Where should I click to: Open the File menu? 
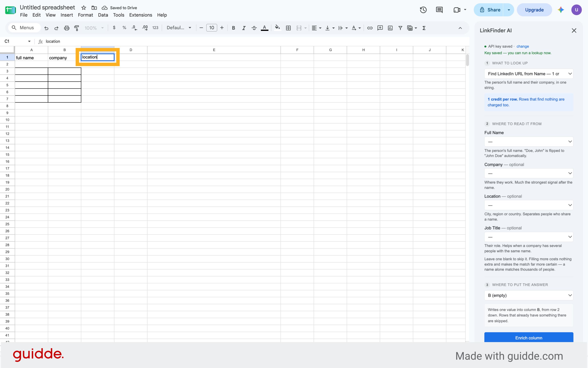click(x=24, y=15)
